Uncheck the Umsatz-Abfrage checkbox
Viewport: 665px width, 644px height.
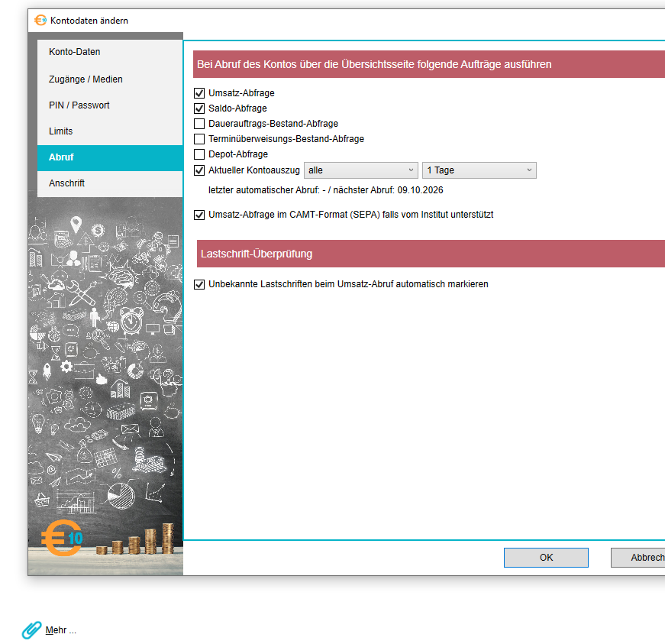click(x=199, y=93)
